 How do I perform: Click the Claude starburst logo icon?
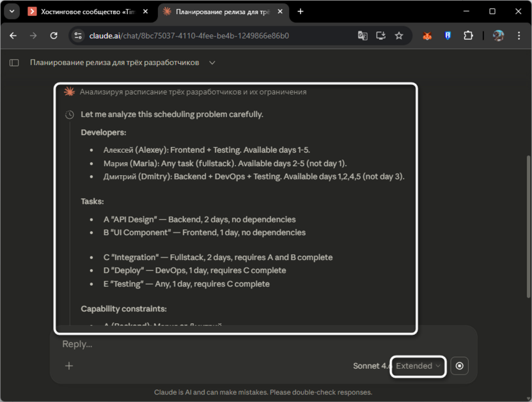pos(69,91)
